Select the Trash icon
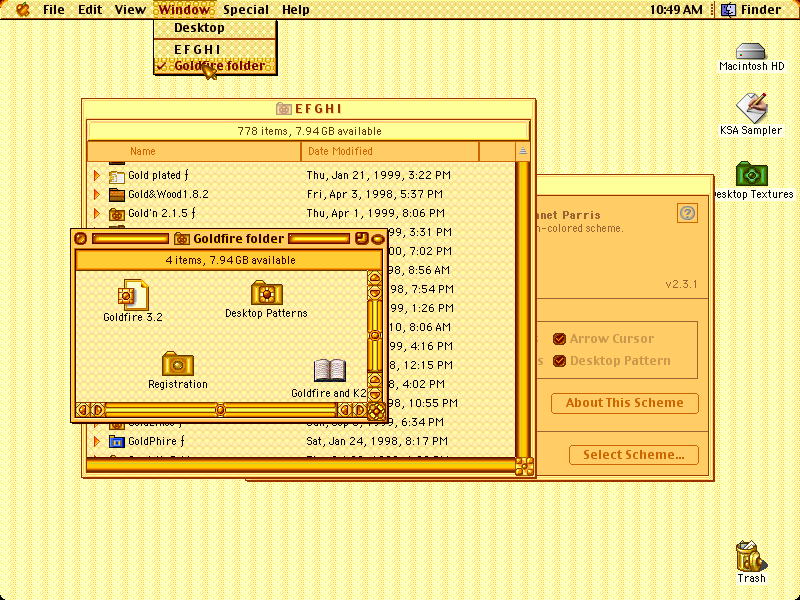The height and width of the screenshot is (600, 800). 751,556
